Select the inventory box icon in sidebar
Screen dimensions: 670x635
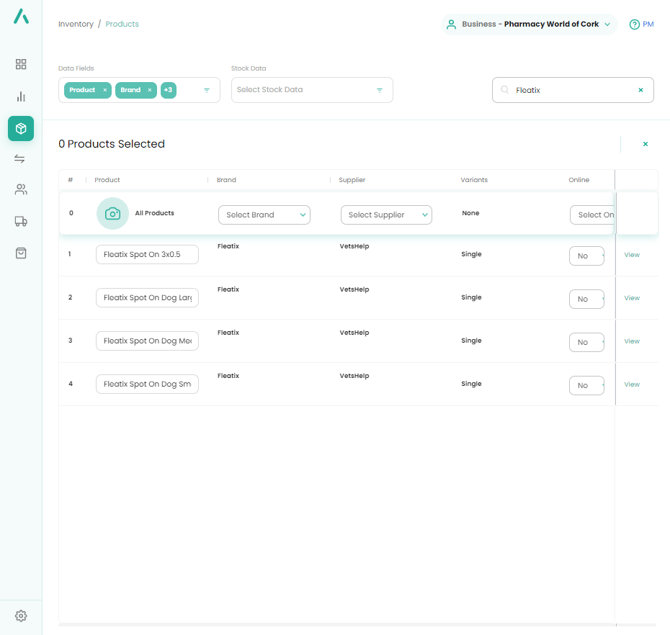[x=21, y=128]
